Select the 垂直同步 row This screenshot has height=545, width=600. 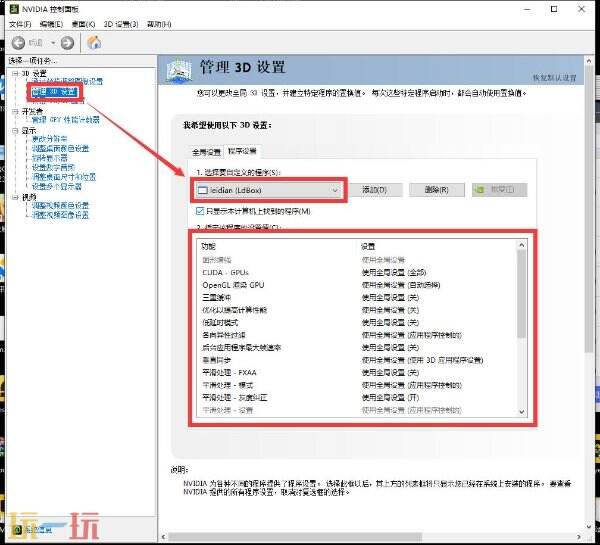[x=358, y=360]
